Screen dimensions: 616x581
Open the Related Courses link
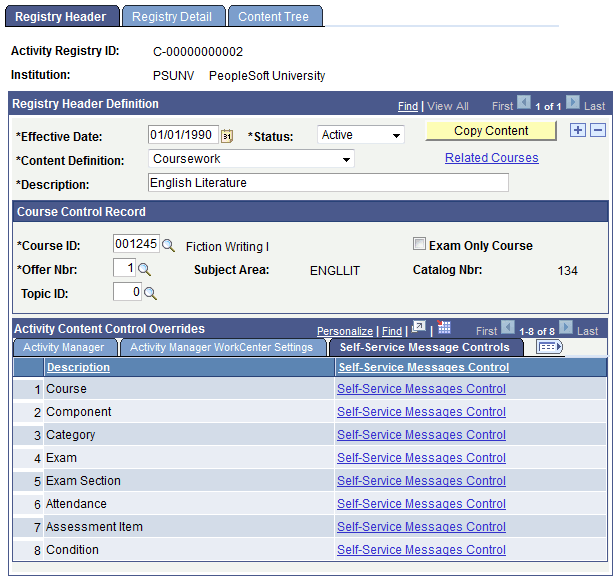click(491, 158)
